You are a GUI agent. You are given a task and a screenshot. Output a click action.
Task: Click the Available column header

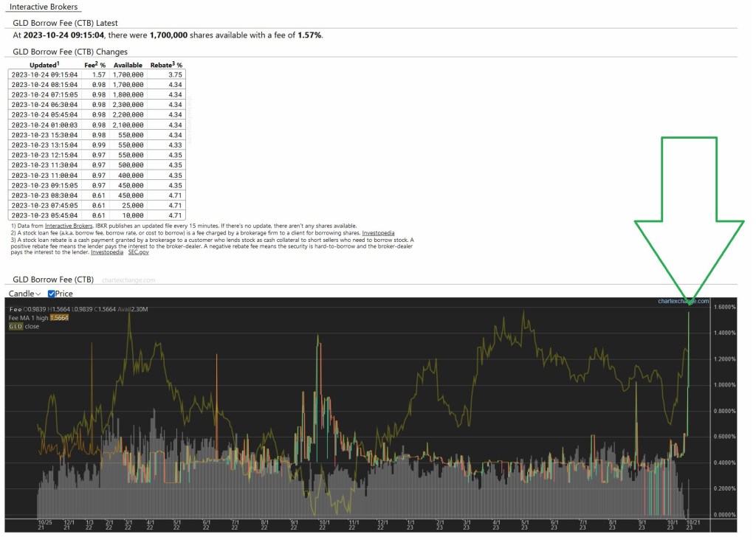(128, 65)
